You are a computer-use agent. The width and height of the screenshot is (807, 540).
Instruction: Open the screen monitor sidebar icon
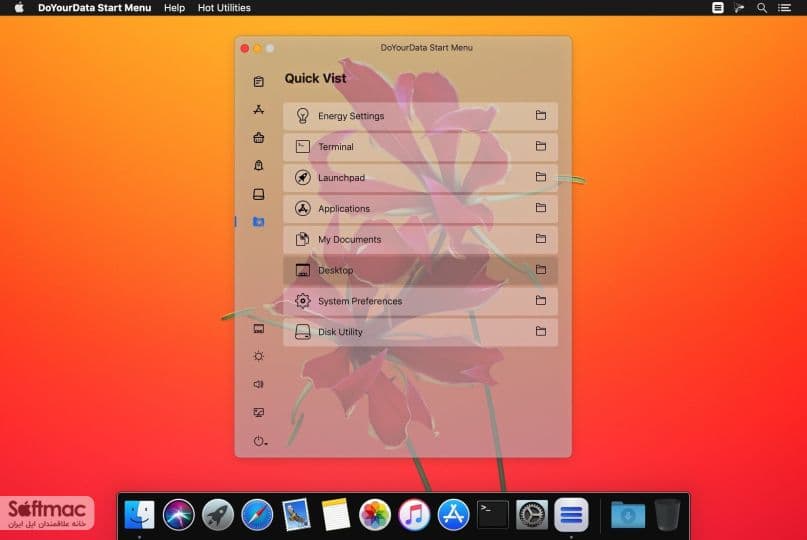[258, 412]
